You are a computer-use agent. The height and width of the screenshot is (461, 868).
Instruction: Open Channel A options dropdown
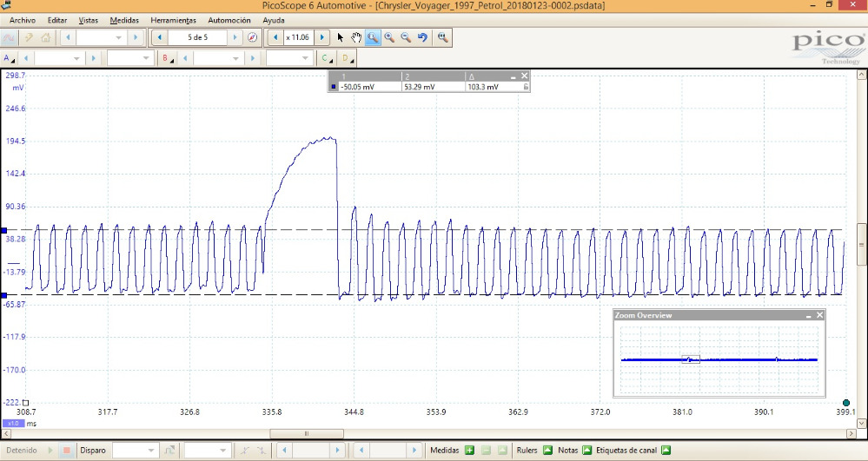10,58
